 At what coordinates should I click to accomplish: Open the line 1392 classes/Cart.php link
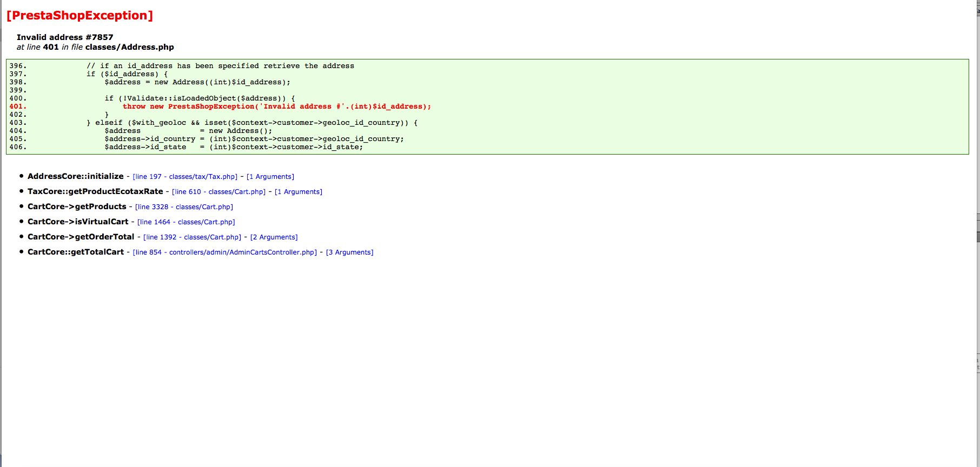[193, 237]
